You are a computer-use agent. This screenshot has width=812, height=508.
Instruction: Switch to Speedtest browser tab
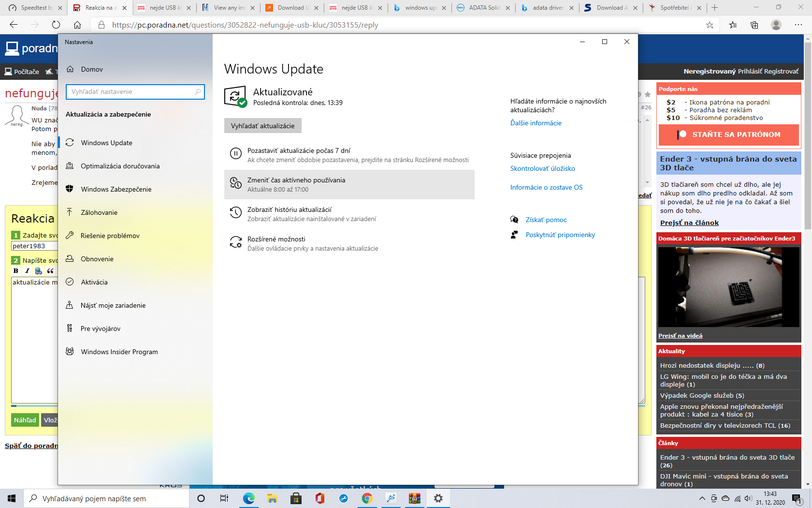coord(35,8)
